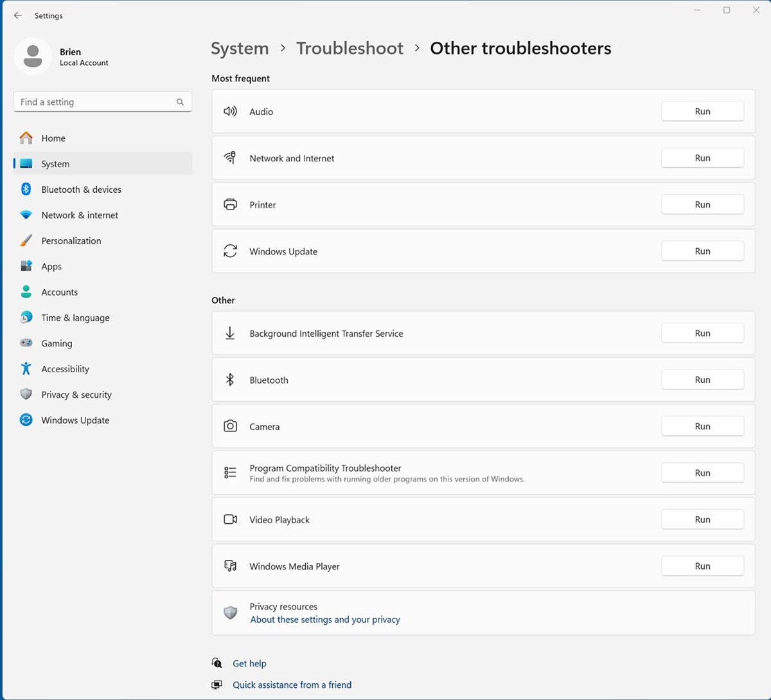Run the Printer troubleshooter
The width and height of the screenshot is (771, 700).
(702, 204)
